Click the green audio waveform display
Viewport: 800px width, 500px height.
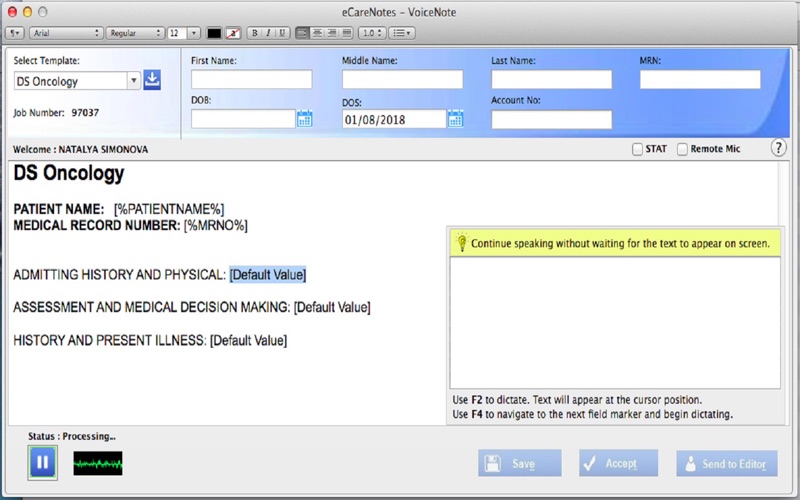[x=97, y=463]
